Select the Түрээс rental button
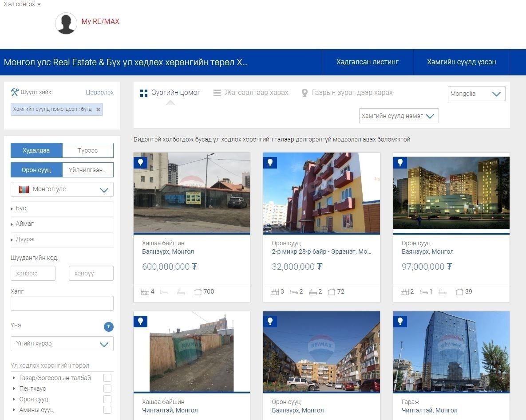Image resolution: width=526 pixels, height=420 pixels. pos(88,150)
